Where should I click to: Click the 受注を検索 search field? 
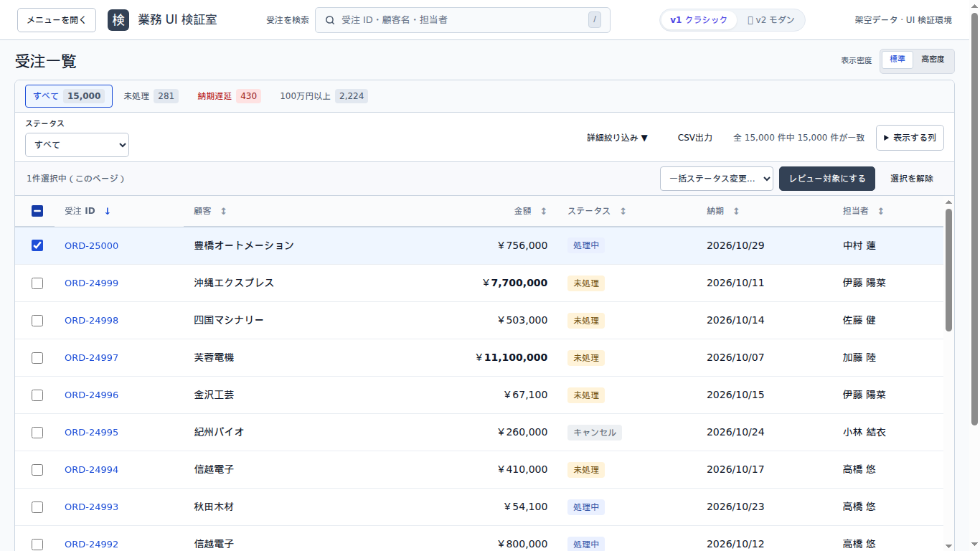[x=463, y=20]
